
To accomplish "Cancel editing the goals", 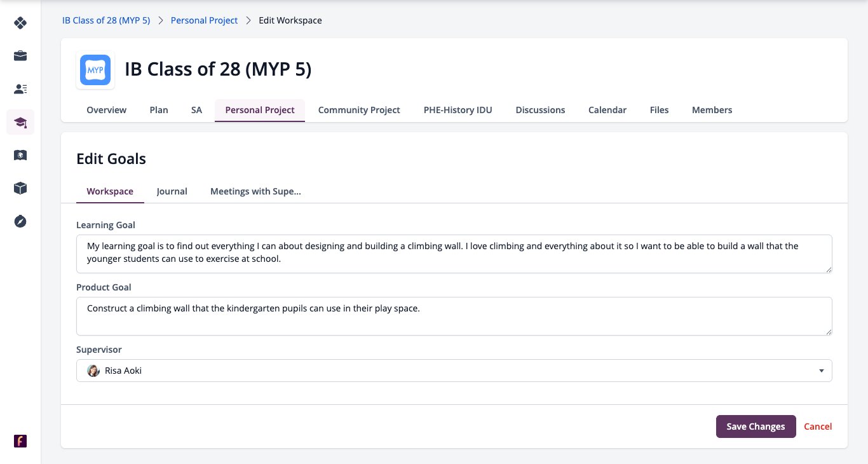I will click(x=818, y=426).
